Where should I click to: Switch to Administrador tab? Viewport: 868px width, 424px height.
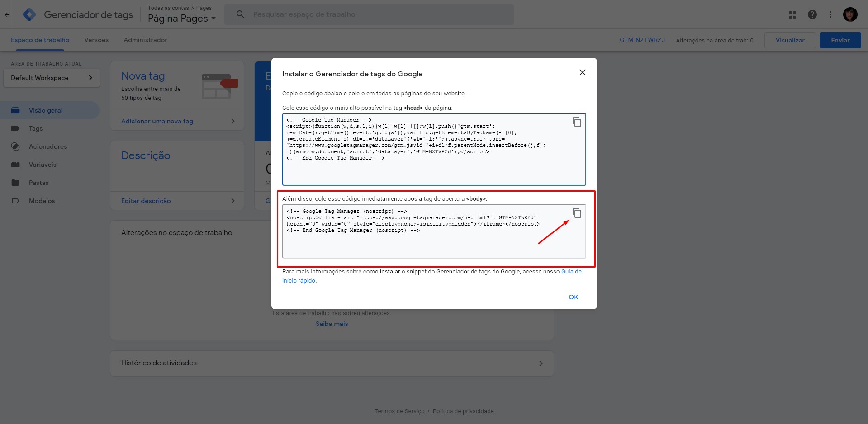pyautogui.click(x=146, y=40)
